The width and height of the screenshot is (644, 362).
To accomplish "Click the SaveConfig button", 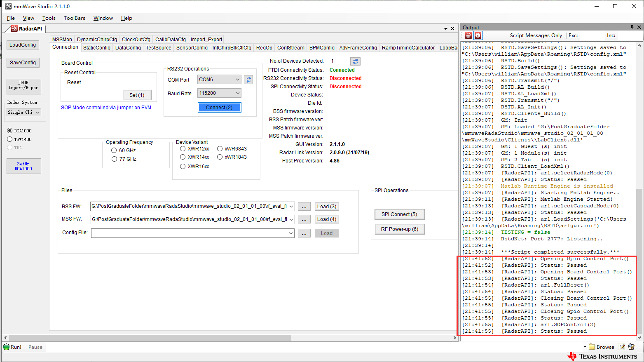I will (23, 63).
